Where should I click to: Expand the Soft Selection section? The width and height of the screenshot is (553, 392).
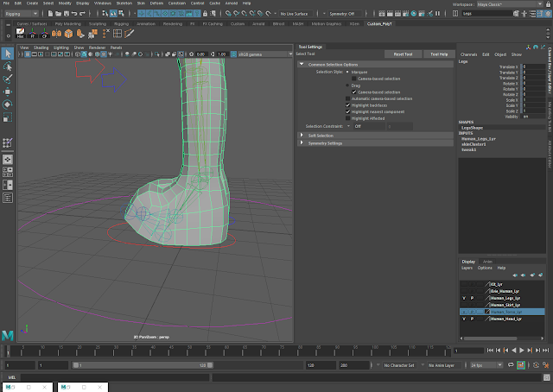pyautogui.click(x=302, y=136)
